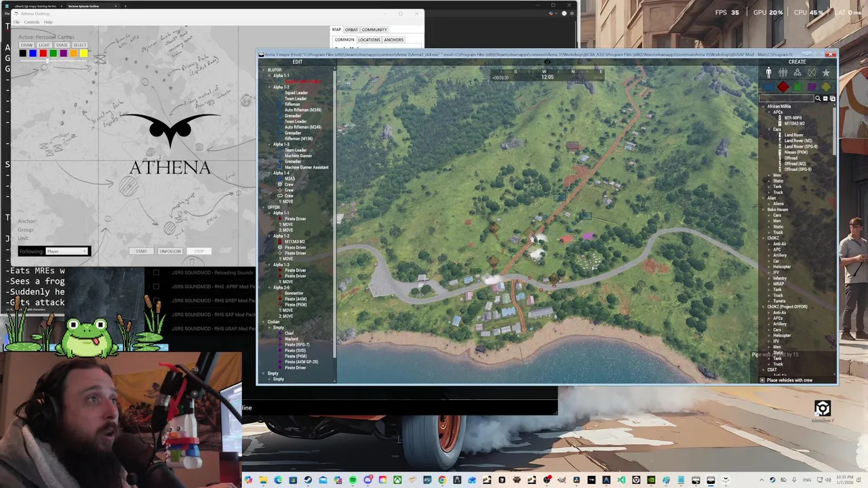This screenshot has height=488, width=868.
Task: Click the SELECT button in Athena
Action: (79, 45)
